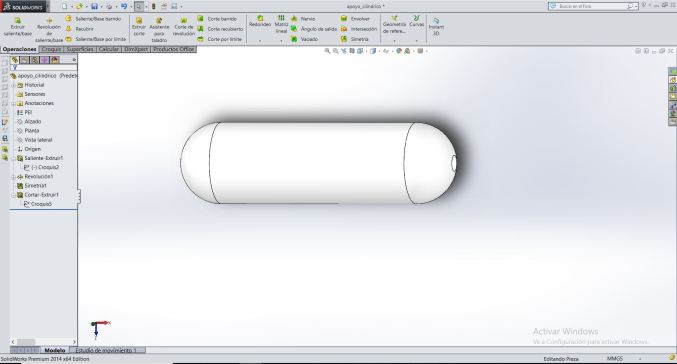This screenshot has width=677, height=364.
Task: Open dropdown under Geometría de referencia
Action: coord(394,41)
